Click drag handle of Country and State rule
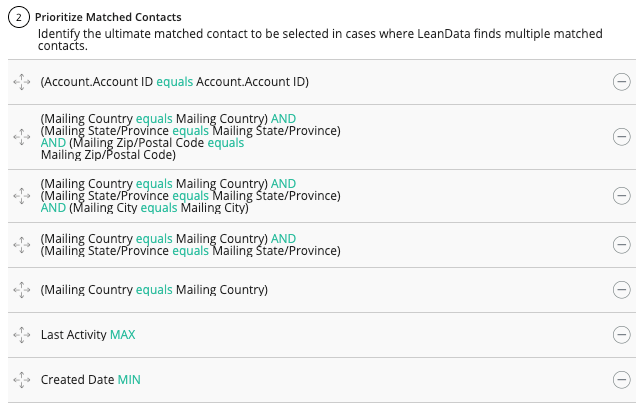 tap(22, 245)
